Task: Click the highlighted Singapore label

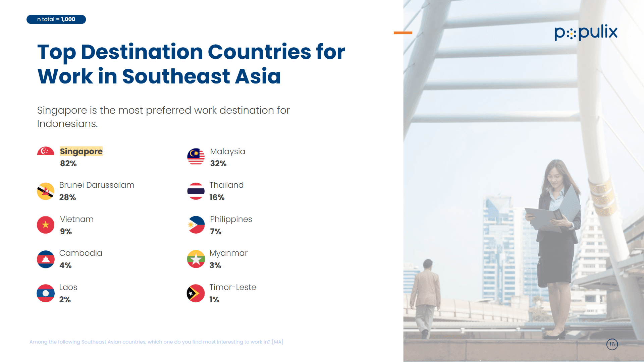Action: coord(81,152)
